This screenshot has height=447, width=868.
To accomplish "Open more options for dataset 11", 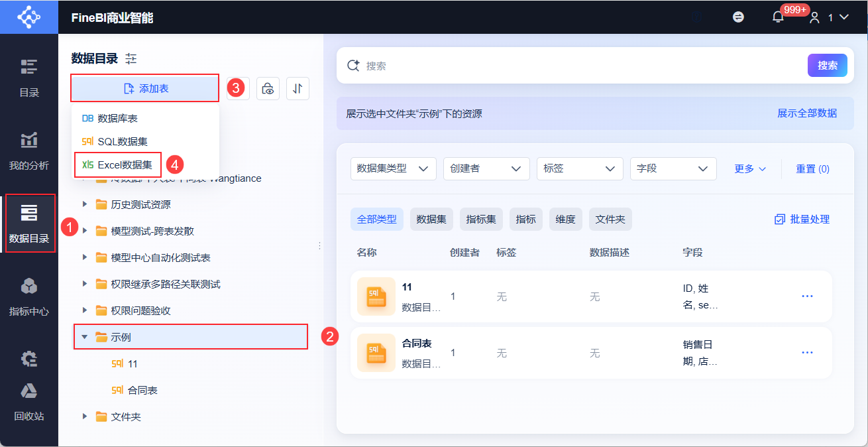I will click(x=807, y=296).
